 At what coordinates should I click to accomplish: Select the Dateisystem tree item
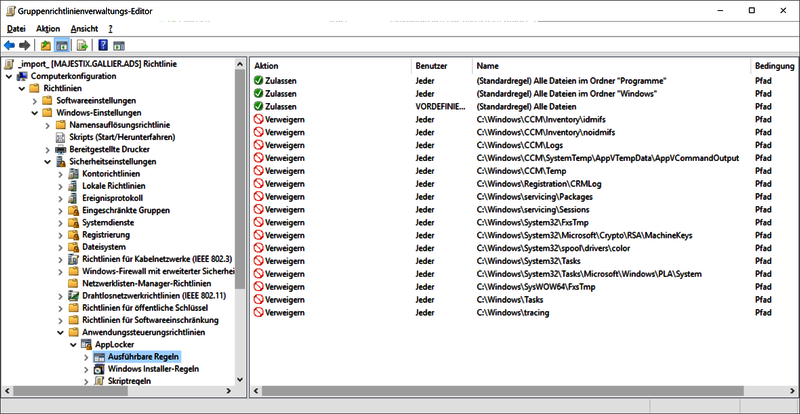(x=104, y=247)
